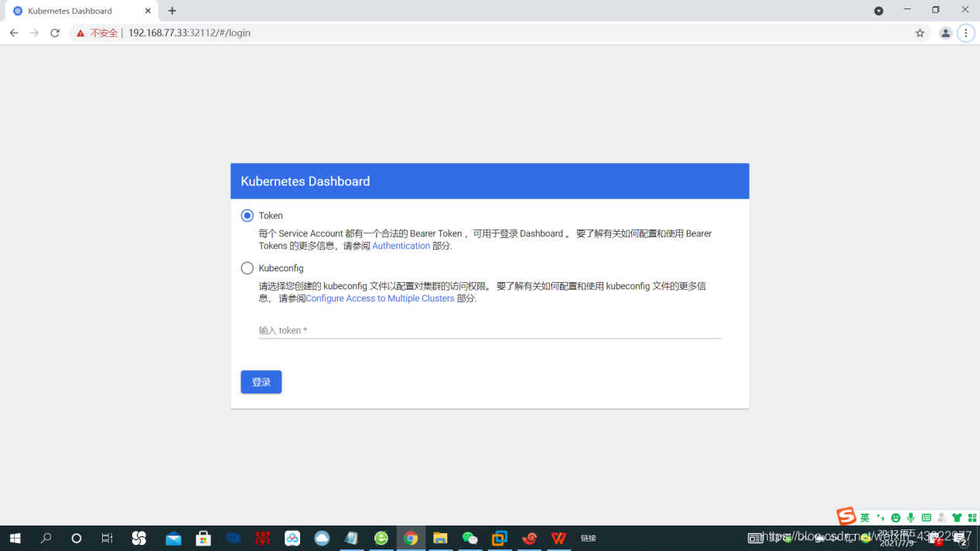Open Sogou emoji smiley panel
This screenshot has height=551, width=980.
tap(896, 518)
